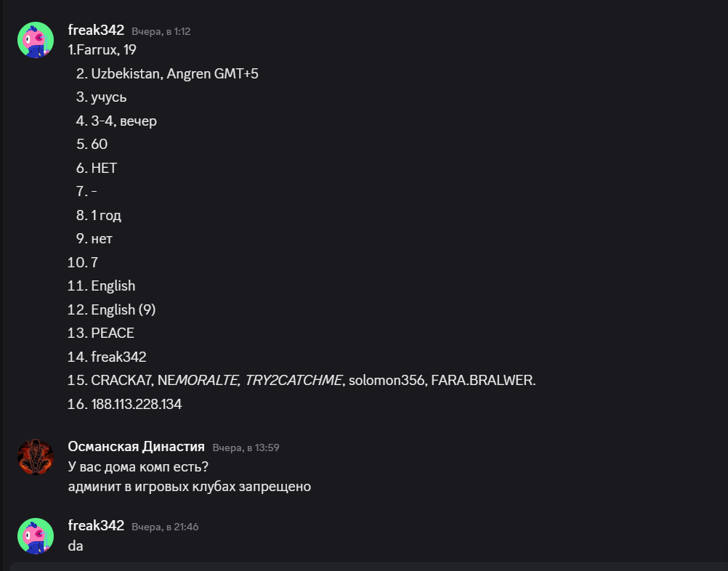
Task: Click "FARA.BRALWER." in item 15
Action: [483, 381]
